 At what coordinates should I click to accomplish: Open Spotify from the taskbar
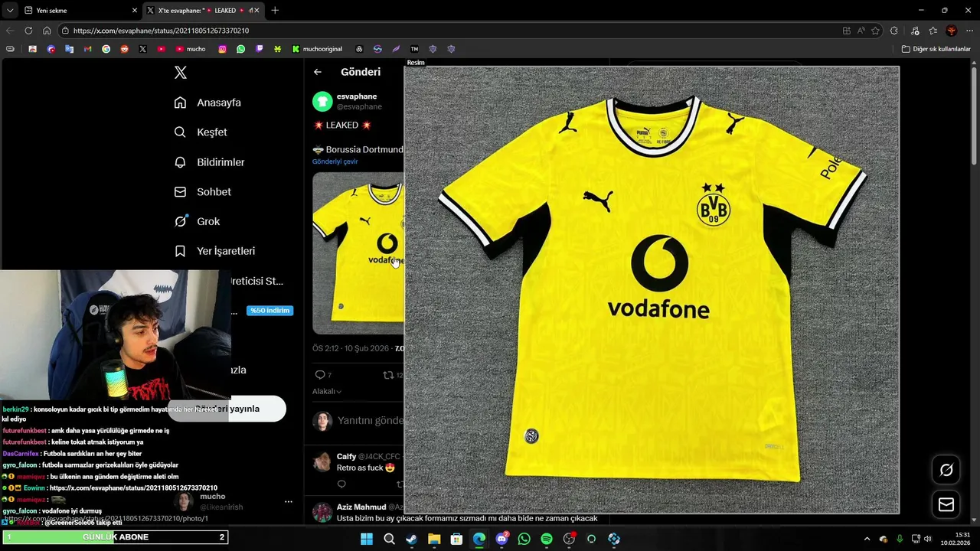547,539
